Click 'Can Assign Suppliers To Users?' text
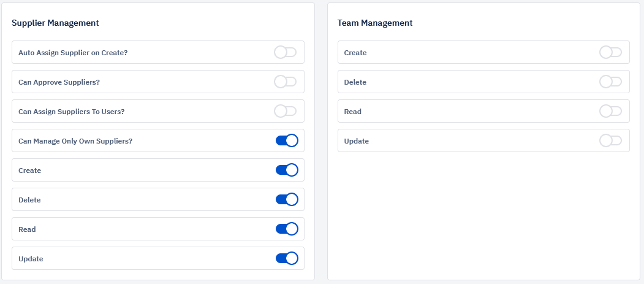Image resolution: width=644 pixels, height=284 pixels. [x=72, y=112]
